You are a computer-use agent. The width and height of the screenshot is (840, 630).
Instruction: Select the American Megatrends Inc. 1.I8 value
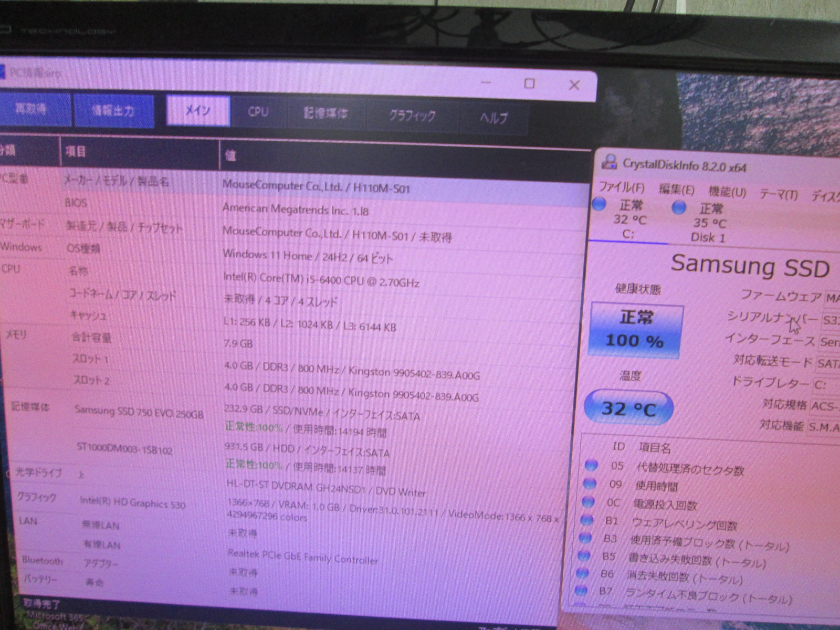click(296, 209)
